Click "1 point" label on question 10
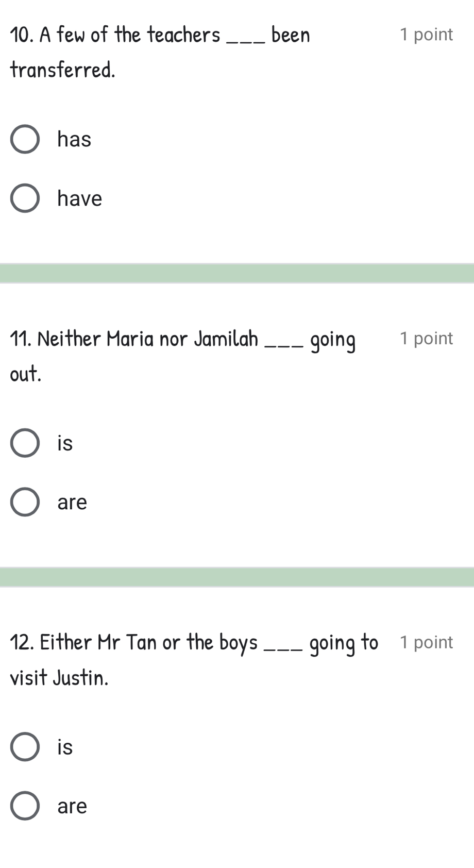 click(x=426, y=34)
